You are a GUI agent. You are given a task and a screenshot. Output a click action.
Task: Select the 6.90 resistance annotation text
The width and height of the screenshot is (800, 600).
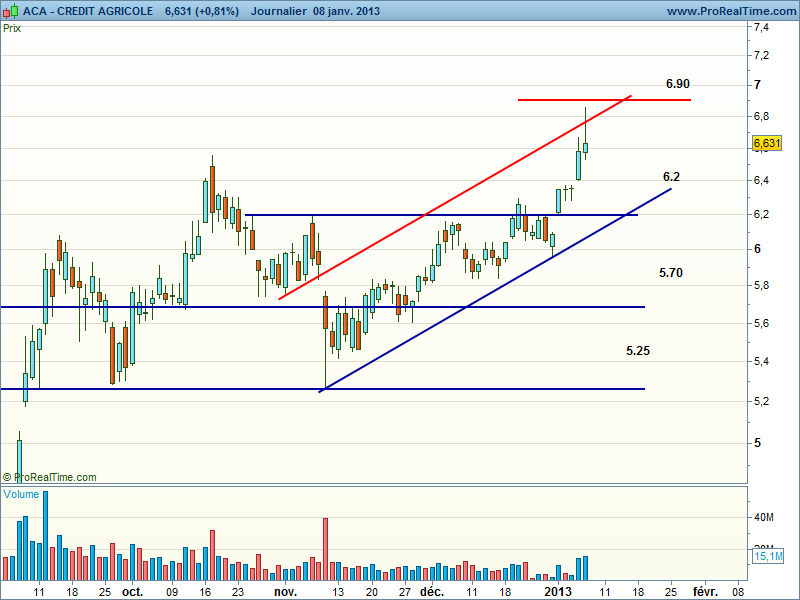[678, 84]
